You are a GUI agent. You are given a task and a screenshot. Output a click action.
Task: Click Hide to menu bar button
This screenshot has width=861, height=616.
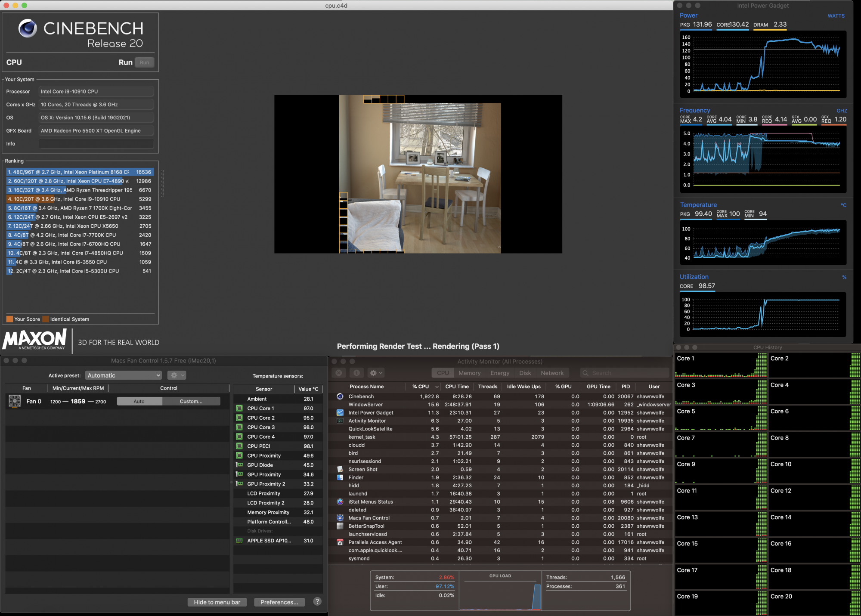click(217, 602)
